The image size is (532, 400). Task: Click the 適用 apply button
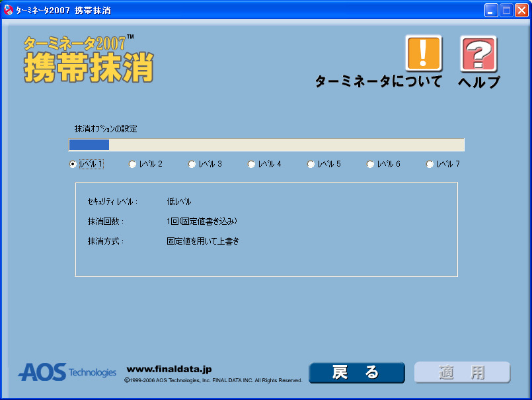pos(462,372)
